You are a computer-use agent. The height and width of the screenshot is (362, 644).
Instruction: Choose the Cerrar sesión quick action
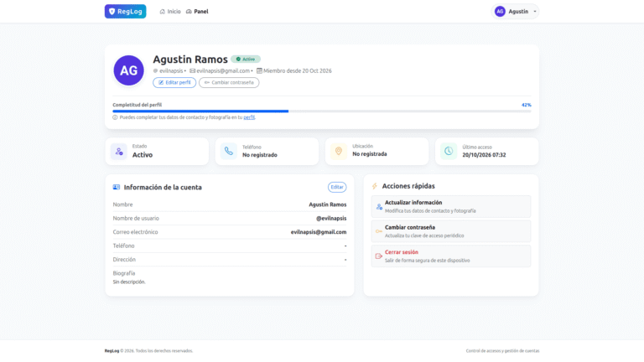451,256
